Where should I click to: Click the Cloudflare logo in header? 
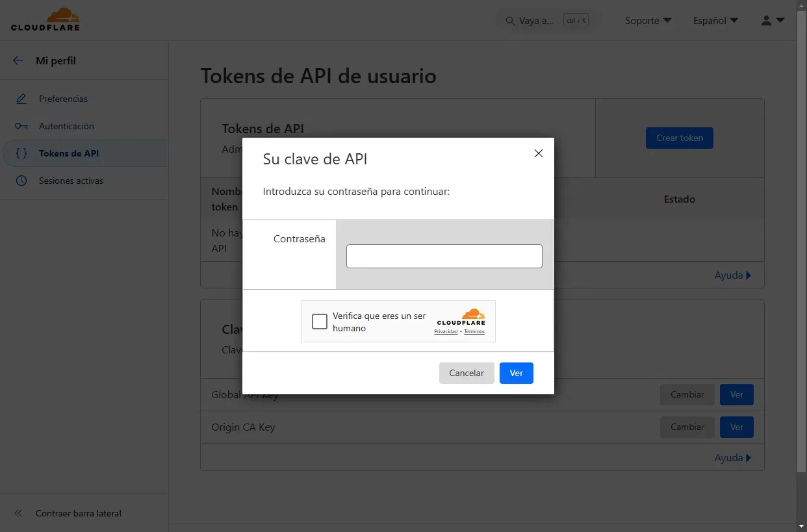(x=45, y=19)
